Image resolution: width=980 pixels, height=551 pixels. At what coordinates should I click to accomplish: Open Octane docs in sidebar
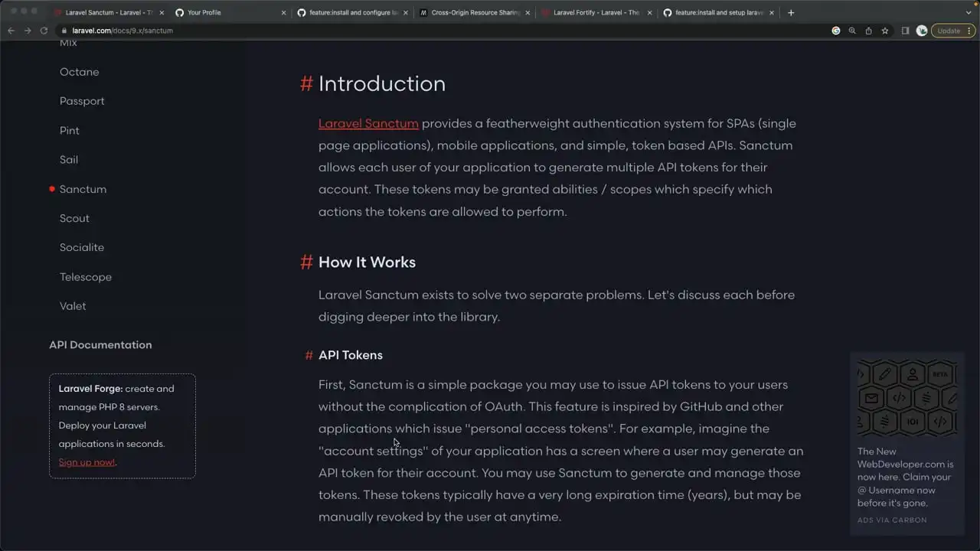pyautogui.click(x=79, y=72)
